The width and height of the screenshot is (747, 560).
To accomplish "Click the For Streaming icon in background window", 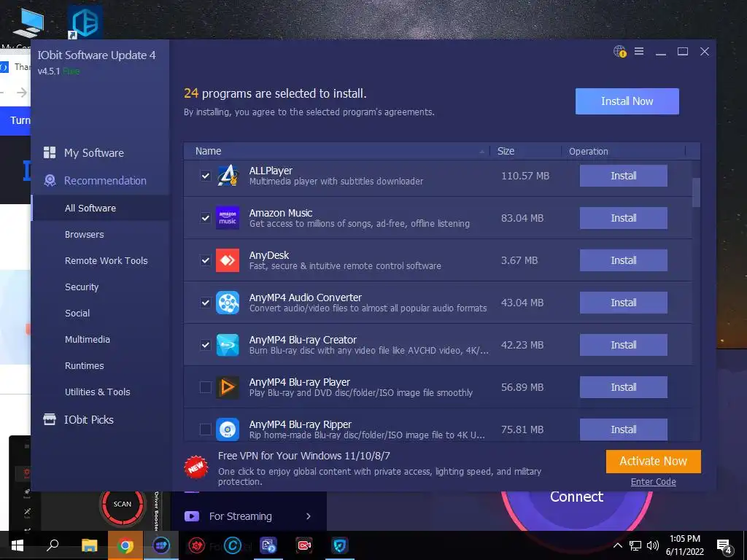I will pyautogui.click(x=192, y=516).
